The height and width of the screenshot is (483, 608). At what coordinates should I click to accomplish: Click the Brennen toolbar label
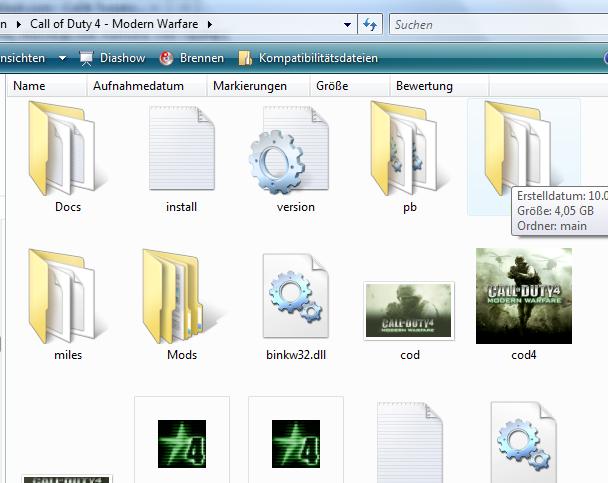tap(202, 58)
